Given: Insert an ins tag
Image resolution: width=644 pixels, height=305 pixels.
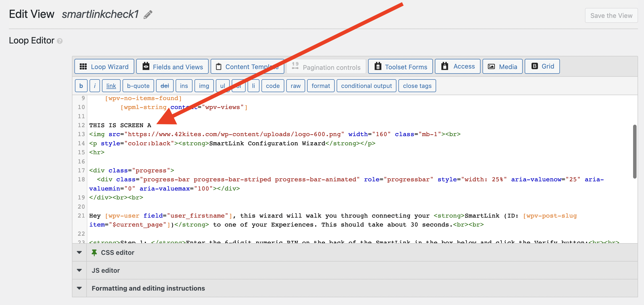Looking at the screenshot, I should (x=184, y=86).
